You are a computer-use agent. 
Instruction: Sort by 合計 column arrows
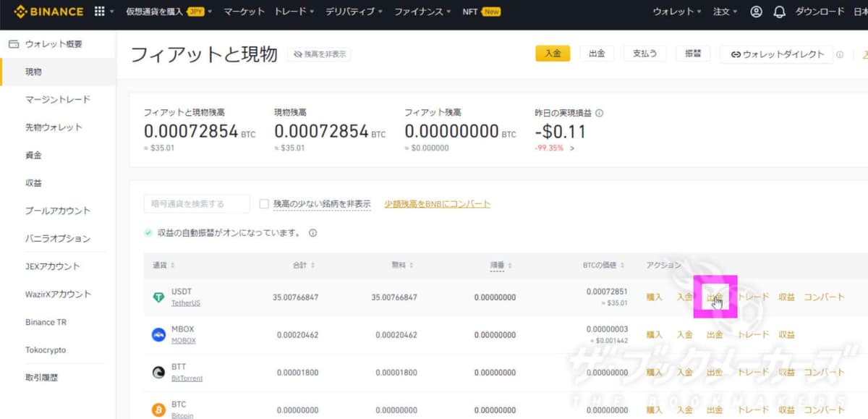[x=312, y=266]
